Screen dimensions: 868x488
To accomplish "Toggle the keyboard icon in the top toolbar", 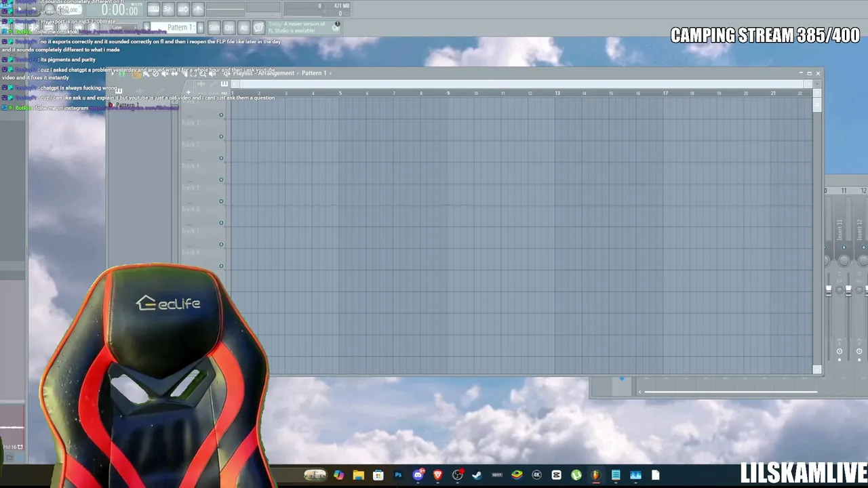I will pos(153,9).
